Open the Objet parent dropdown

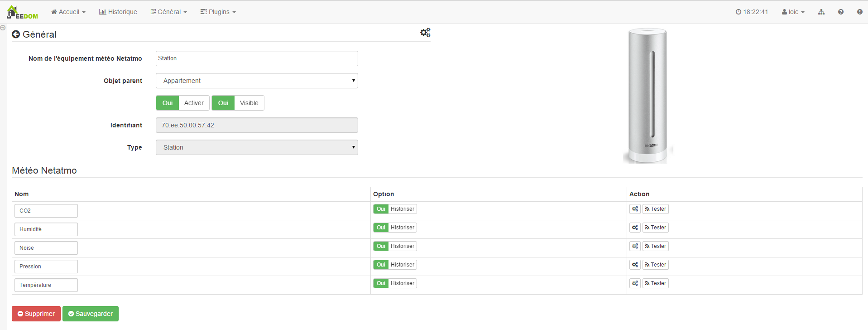tap(257, 81)
